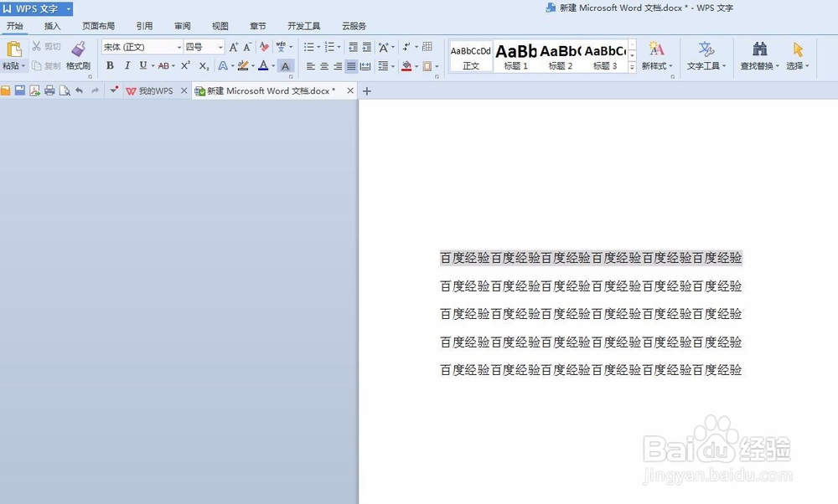This screenshot has width=838, height=504.
Task: Apply the 标题 3 heading style
Action: click(x=605, y=56)
